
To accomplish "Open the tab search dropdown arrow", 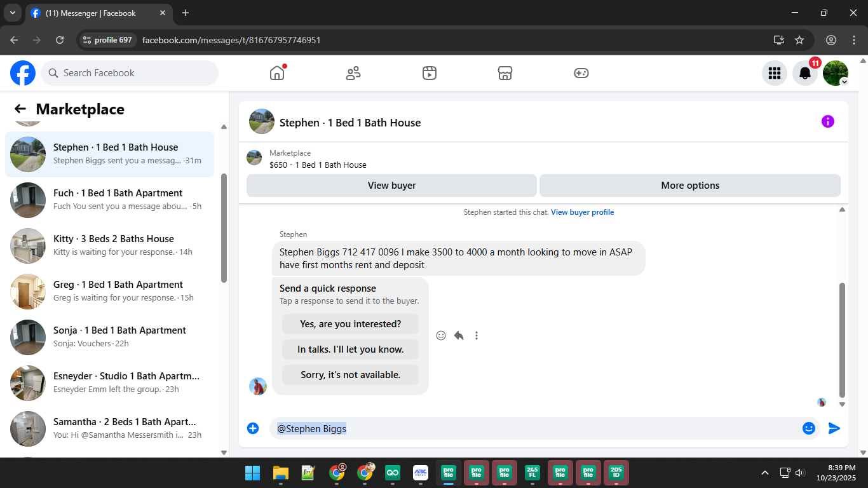I will [x=12, y=13].
